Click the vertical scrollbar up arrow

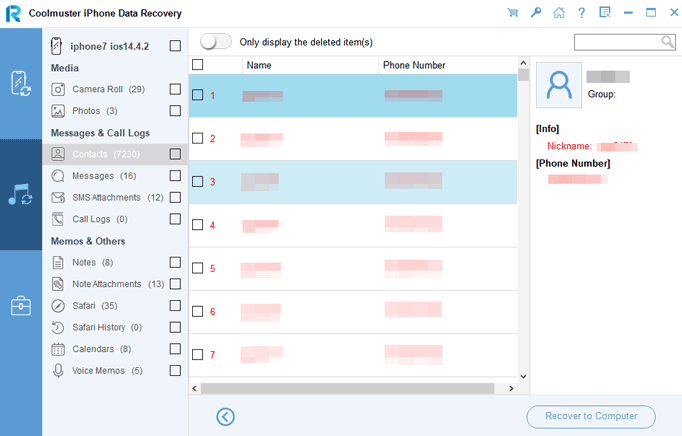click(523, 63)
